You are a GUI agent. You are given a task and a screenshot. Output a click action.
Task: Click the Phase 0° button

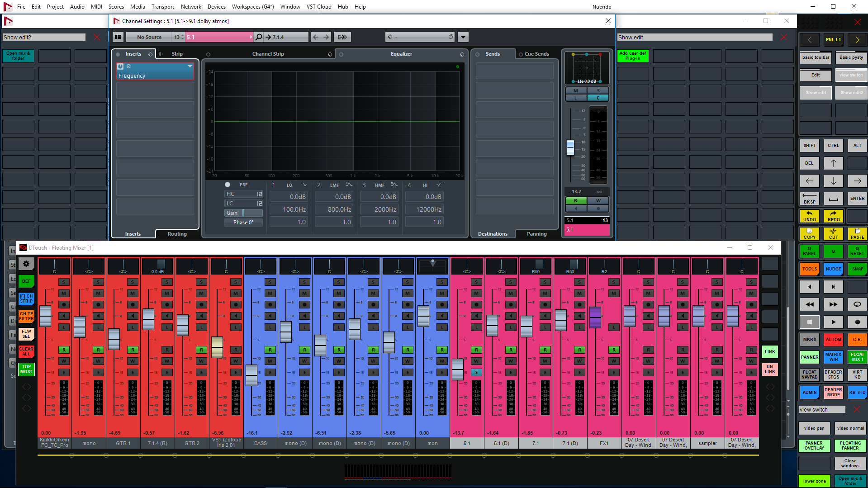(243, 223)
